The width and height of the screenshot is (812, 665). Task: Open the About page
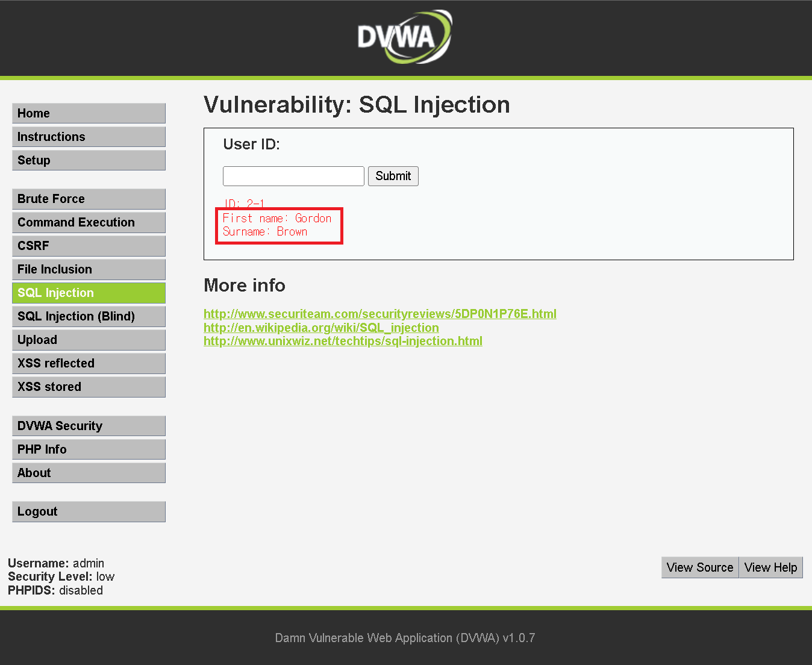[x=89, y=473]
